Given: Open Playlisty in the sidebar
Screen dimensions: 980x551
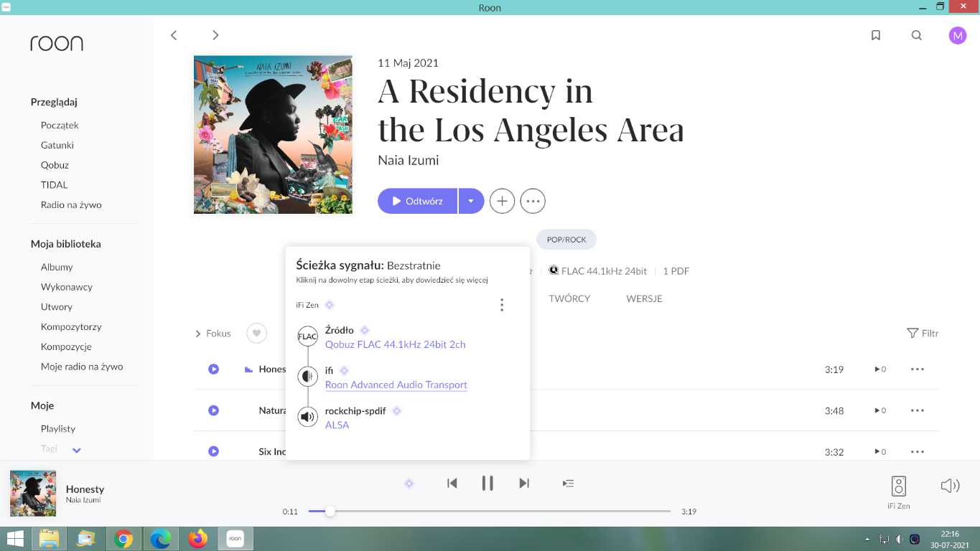Looking at the screenshot, I should (x=58, y=428).
